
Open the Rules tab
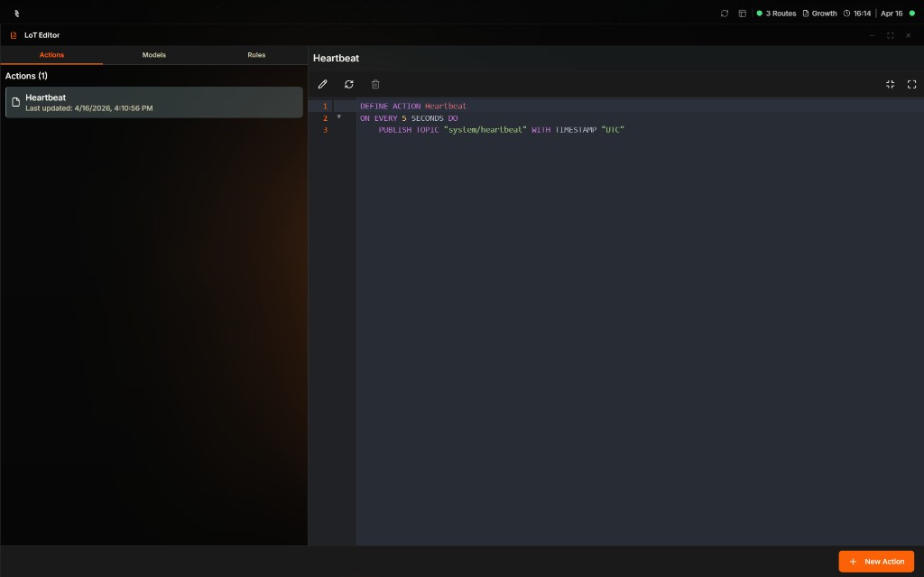click(256, 55)
